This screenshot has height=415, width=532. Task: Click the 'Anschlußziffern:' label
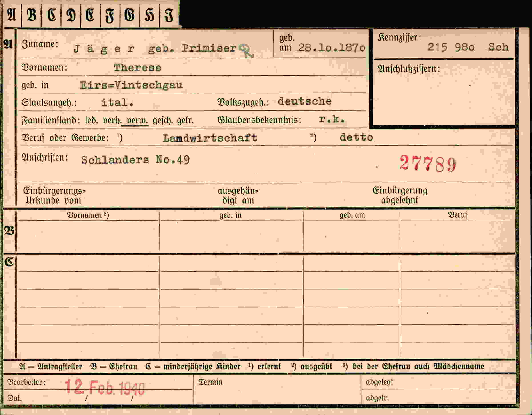[x=409, y=69]
